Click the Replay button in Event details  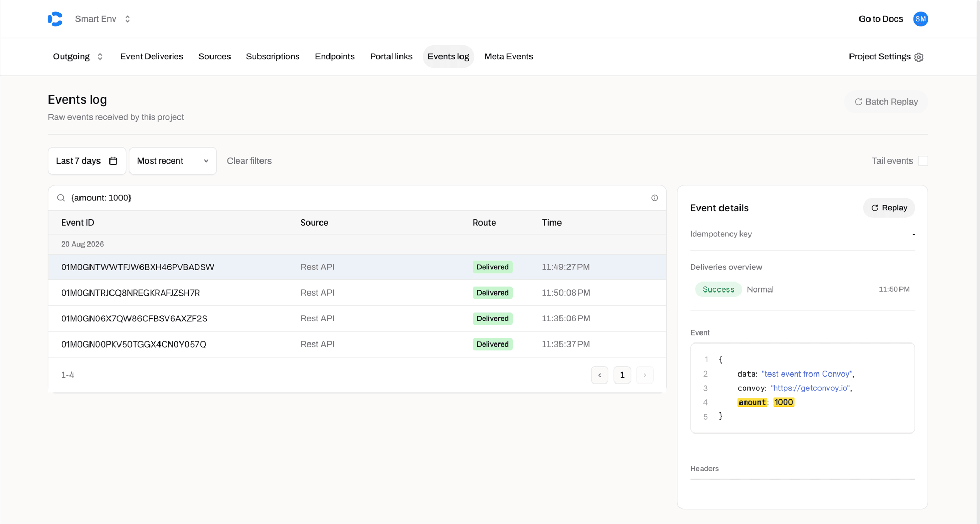889,208
